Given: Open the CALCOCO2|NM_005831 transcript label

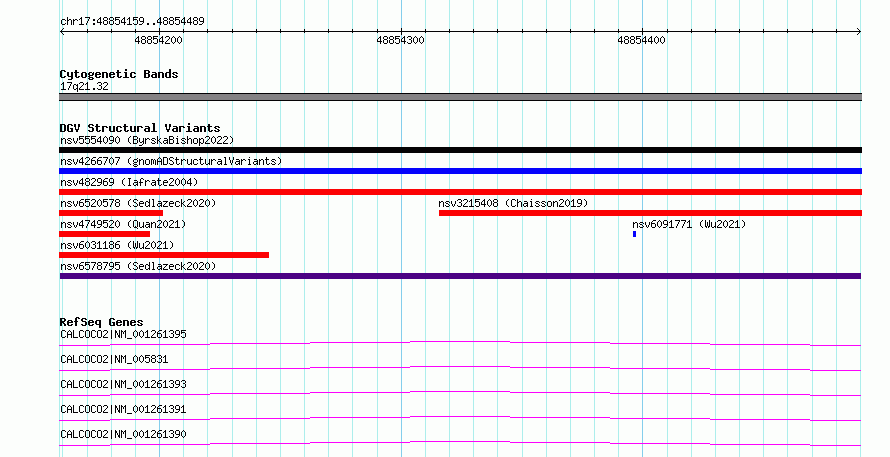Looking at the screenshot, I should pos(114,359).
